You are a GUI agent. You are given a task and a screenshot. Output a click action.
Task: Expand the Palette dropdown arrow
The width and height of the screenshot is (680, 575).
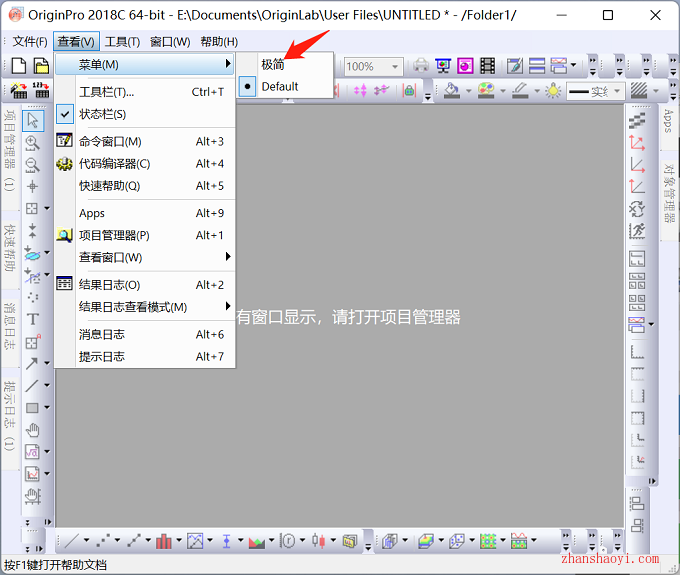(503, 91)
